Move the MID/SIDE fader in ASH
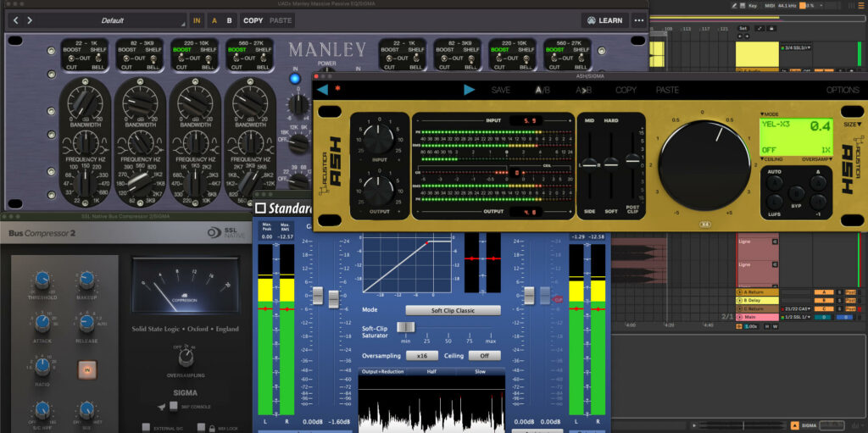The image size is (868, 433). (x=590, y=165)
